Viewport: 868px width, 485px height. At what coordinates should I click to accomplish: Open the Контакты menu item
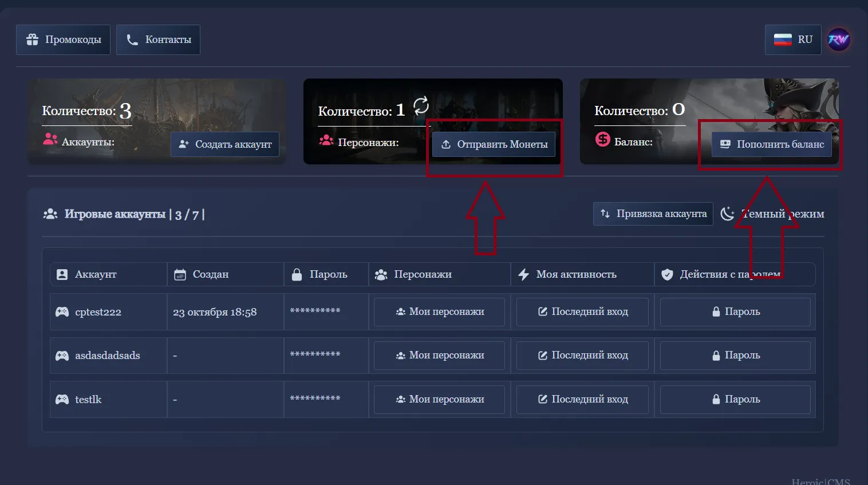(x=158, y=40)
